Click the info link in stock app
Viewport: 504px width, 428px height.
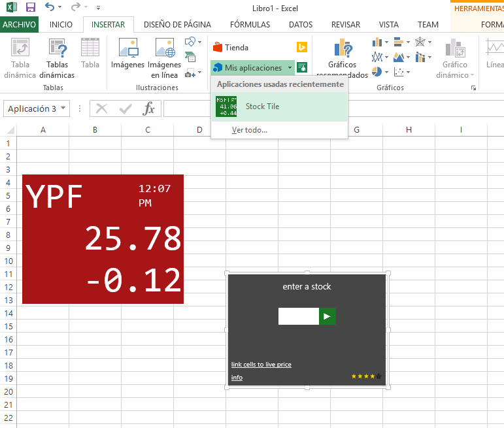(237, 378)
